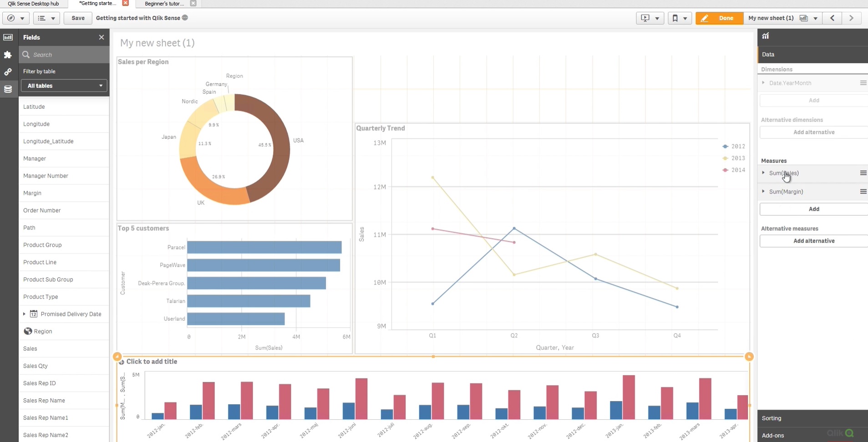Save the app
The width and height of the screenshot is (868, 442).
pos(78,18)
